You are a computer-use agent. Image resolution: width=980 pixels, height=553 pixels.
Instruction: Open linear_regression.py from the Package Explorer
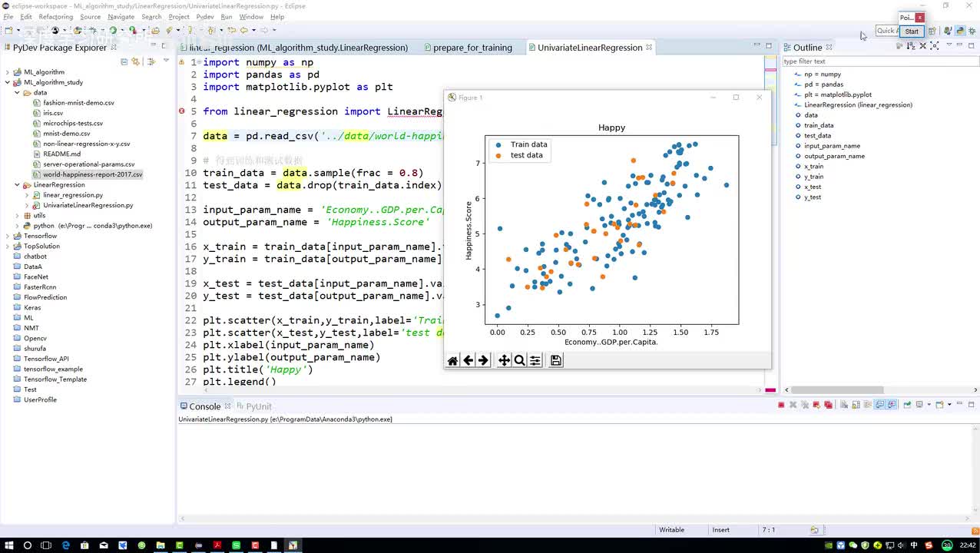coord(72,195)
